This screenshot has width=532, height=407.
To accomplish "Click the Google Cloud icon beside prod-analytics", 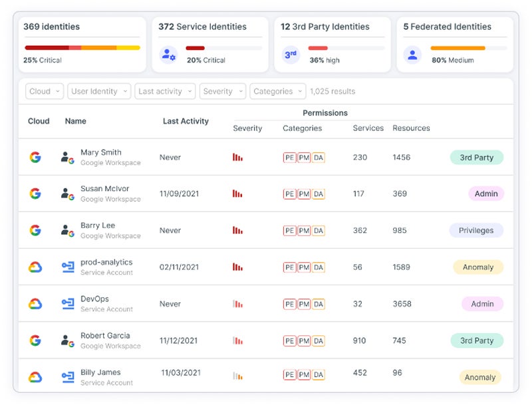I will click(35, 267).
